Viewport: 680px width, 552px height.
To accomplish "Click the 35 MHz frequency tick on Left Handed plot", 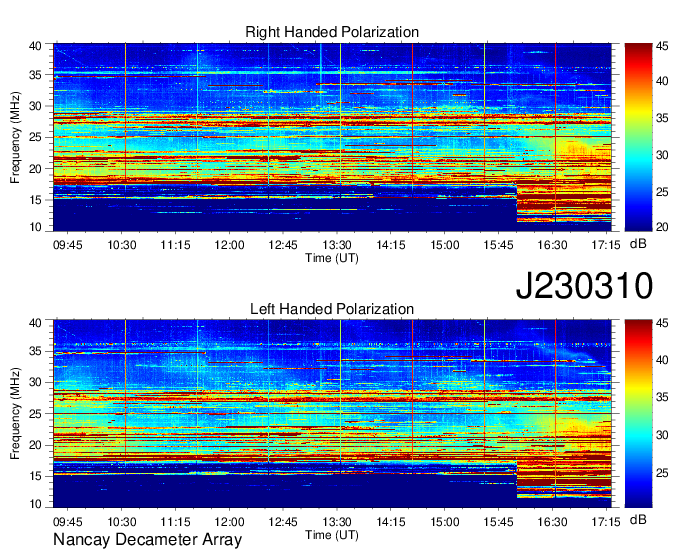I will 35,351.
